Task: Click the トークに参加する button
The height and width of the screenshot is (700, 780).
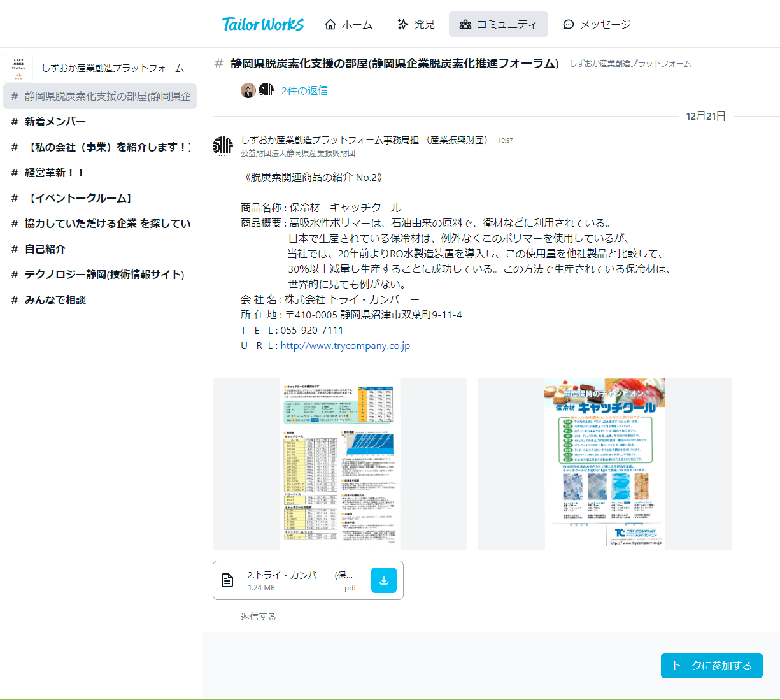Action: click(712, 666)
